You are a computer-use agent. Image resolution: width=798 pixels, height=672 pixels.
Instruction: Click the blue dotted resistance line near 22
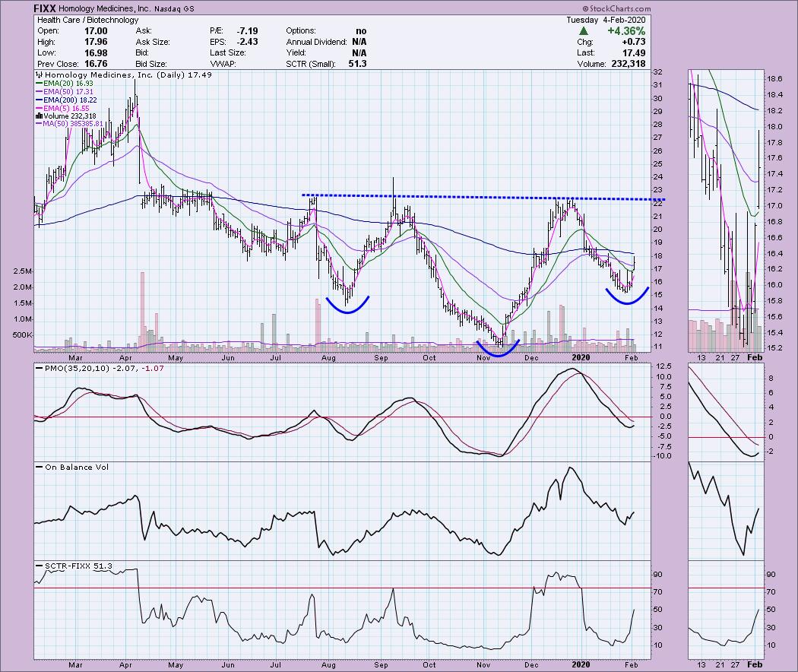483,197
